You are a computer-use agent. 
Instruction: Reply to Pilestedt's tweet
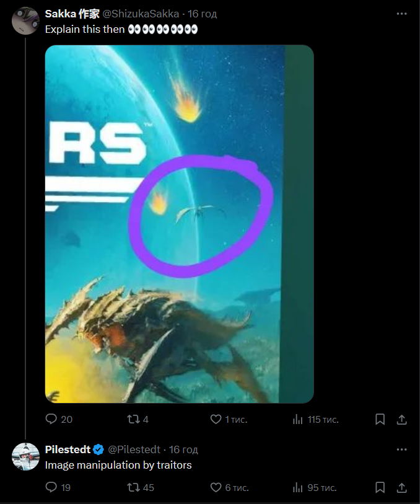point(51,488)
